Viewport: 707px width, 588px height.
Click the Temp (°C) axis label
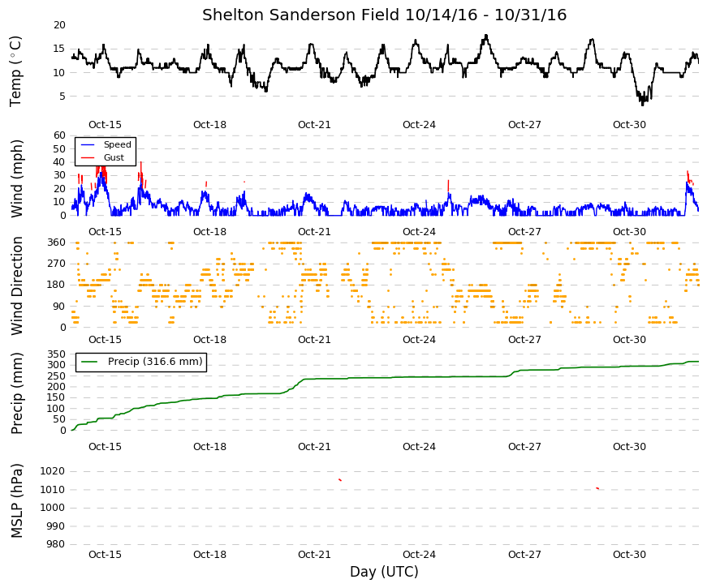pyautogui.click(x=15, y=71)
